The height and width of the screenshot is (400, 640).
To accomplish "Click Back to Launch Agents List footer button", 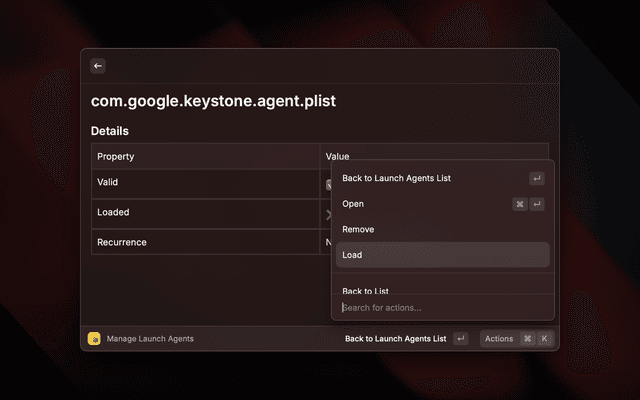I will (x=395, y=339).
